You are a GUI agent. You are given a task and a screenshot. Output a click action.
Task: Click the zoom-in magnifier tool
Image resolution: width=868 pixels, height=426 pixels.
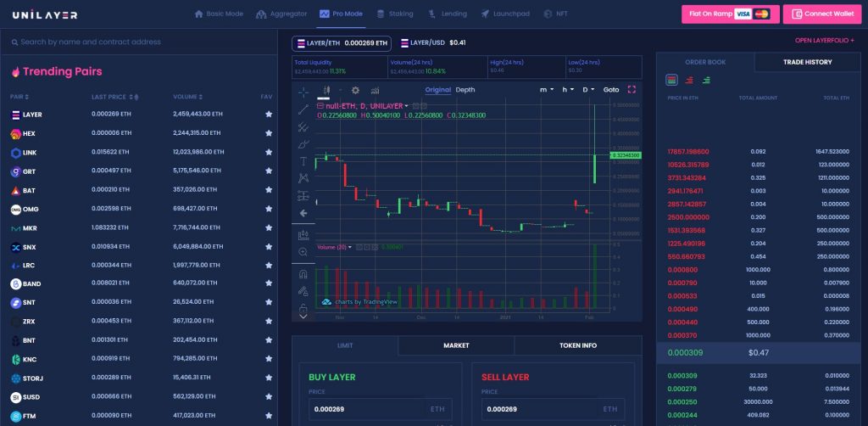(x=303, y=252)
